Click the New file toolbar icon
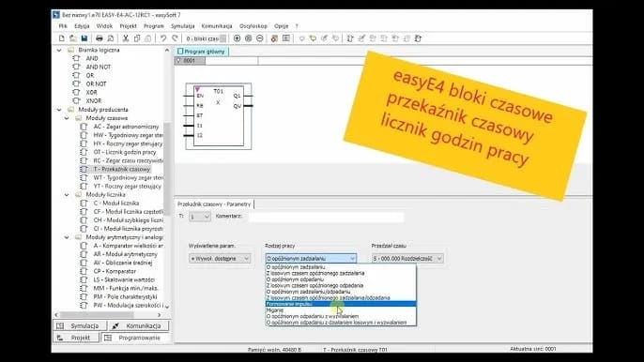The image size is (644, 362). [x=62, y=38]
